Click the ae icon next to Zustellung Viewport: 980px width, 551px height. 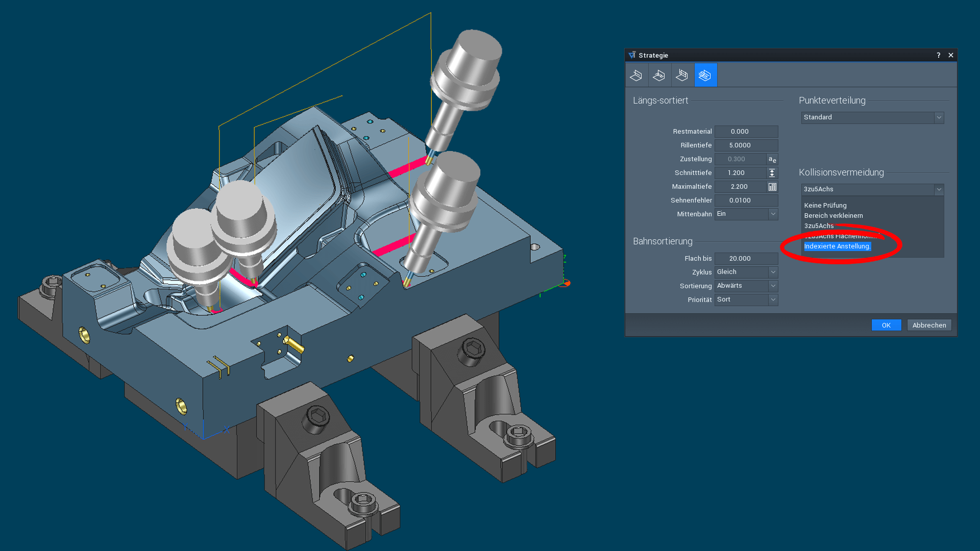point(772,159)
